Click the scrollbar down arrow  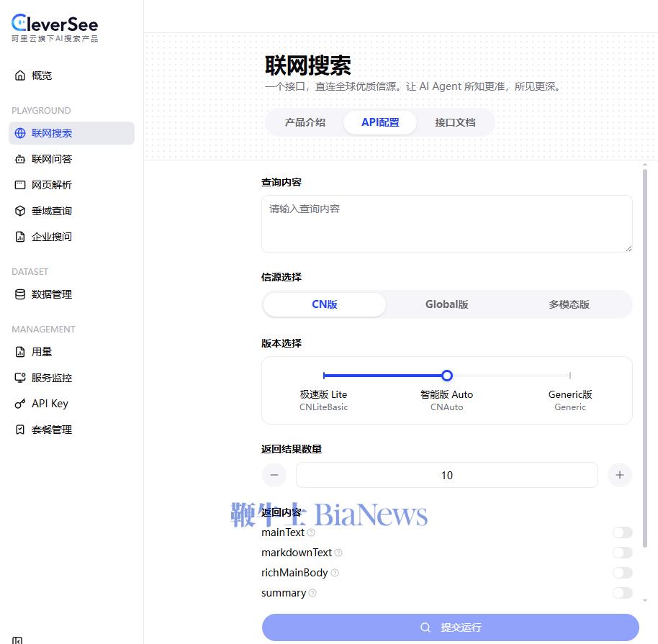point(645,601)
